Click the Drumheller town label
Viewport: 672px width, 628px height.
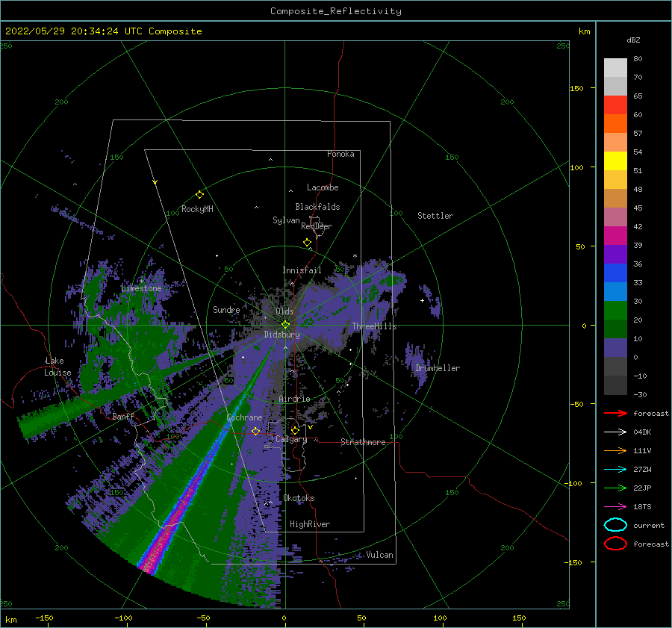click(x=438, y=368)
